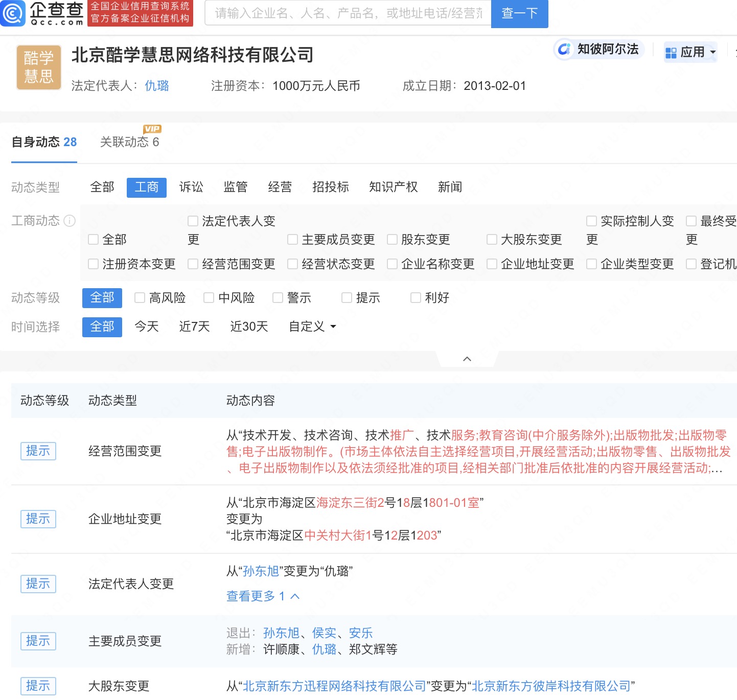Viewport: 737px width, 700px height.
Task: Check 全部 under 工商动态
Action: coord(94,240)
